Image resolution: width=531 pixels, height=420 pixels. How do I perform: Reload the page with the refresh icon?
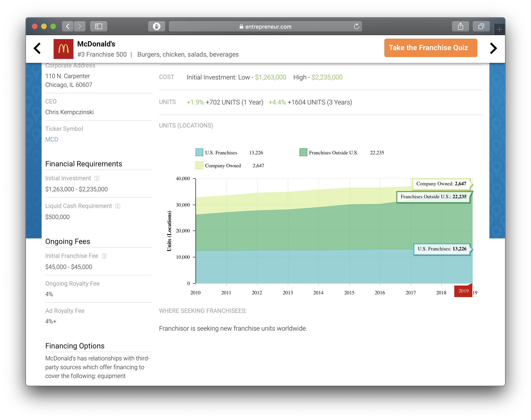[x=356, y=26]
